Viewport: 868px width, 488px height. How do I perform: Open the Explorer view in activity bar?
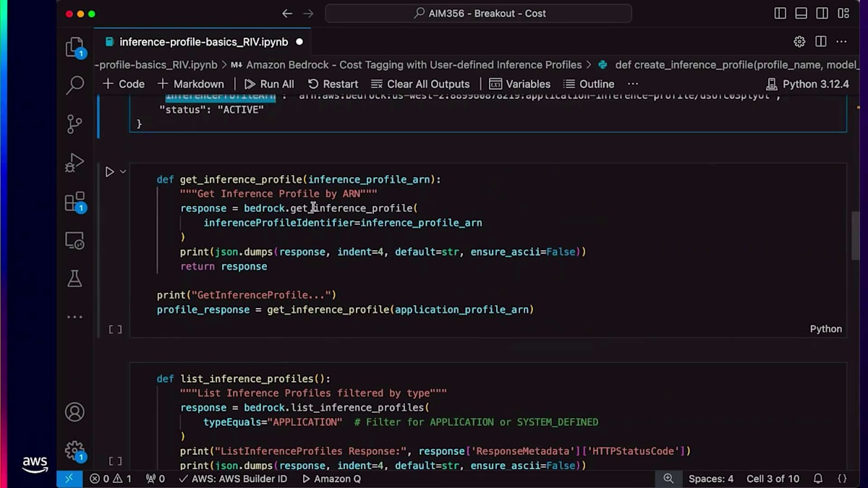(x=75, y=48)
